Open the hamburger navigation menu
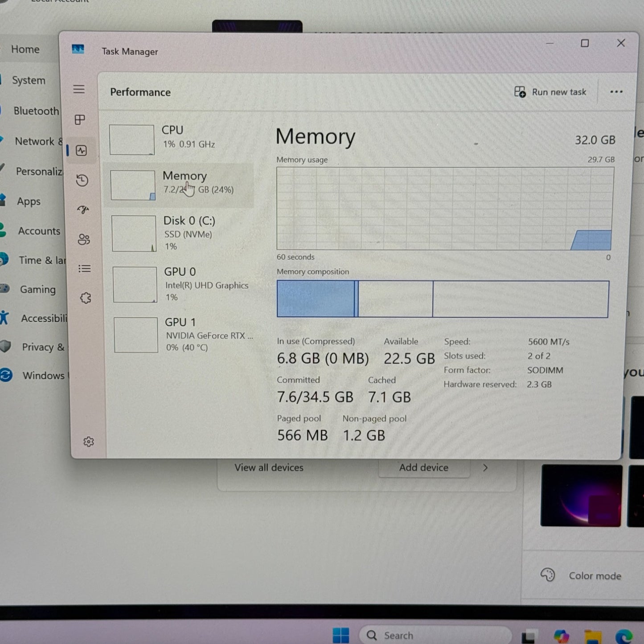Viewport: 644px width, 644px height. (x=79, y=90)
